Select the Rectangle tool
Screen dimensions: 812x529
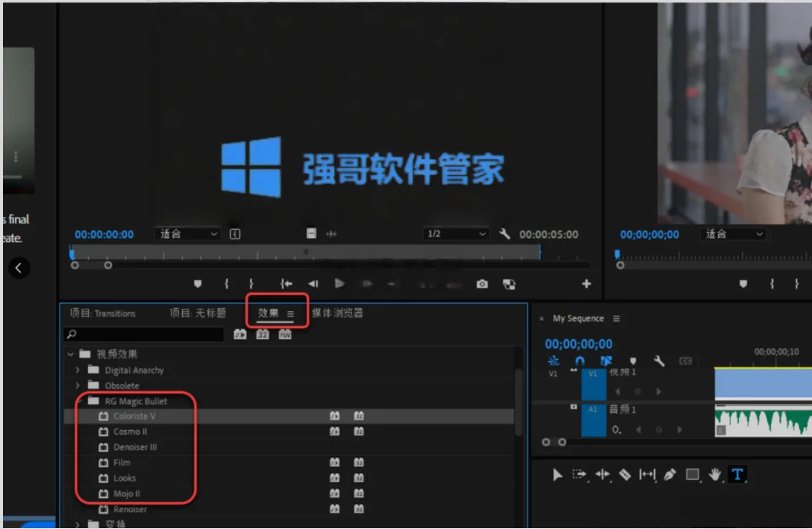[x=692, y=475]
